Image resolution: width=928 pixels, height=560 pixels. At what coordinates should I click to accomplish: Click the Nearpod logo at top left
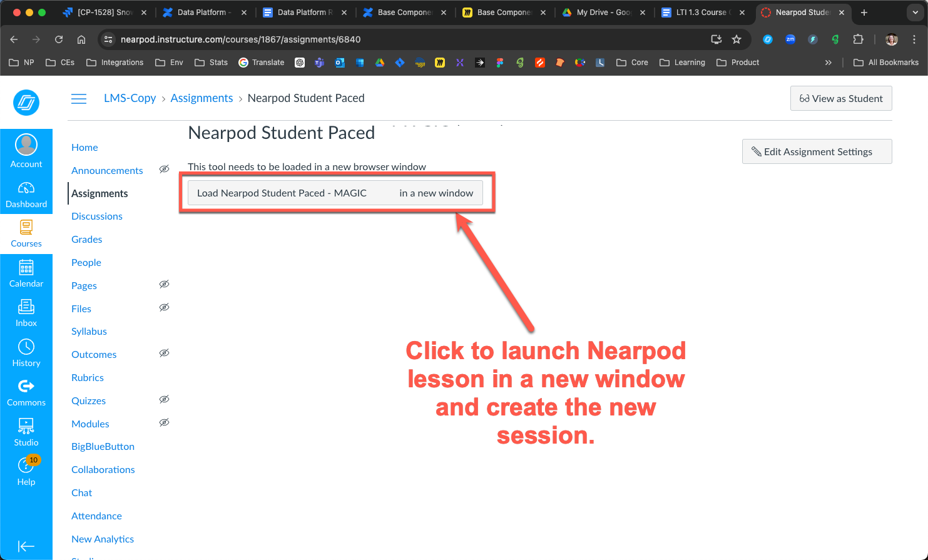[x=26, y=103]
